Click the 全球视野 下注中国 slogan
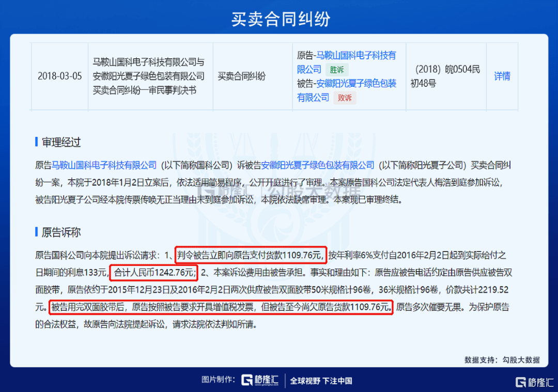Viewport: 558px width, 392px height. point(321,381)
